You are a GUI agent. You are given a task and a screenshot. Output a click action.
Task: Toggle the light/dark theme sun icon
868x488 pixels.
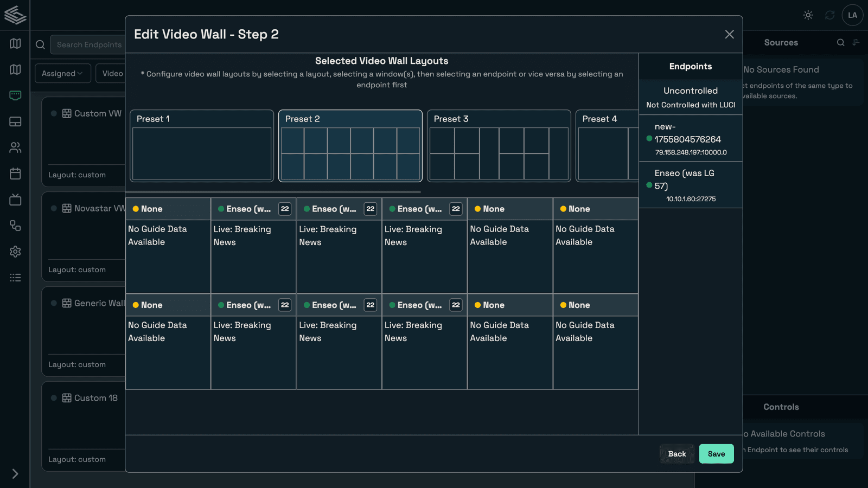tap(808, 15)
